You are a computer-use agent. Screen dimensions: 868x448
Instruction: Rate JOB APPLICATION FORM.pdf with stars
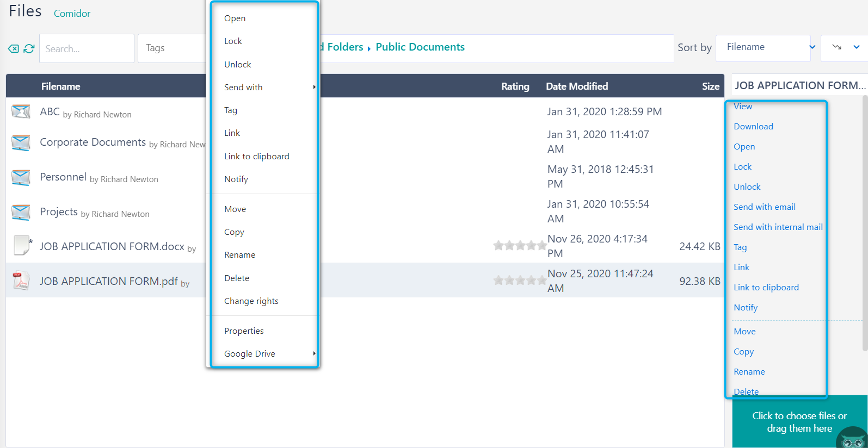520,281
